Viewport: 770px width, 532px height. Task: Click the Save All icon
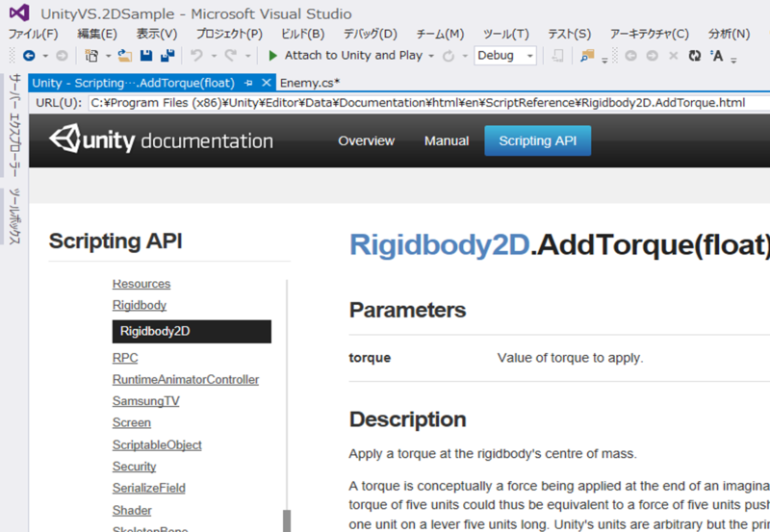[x=167, y=56]
